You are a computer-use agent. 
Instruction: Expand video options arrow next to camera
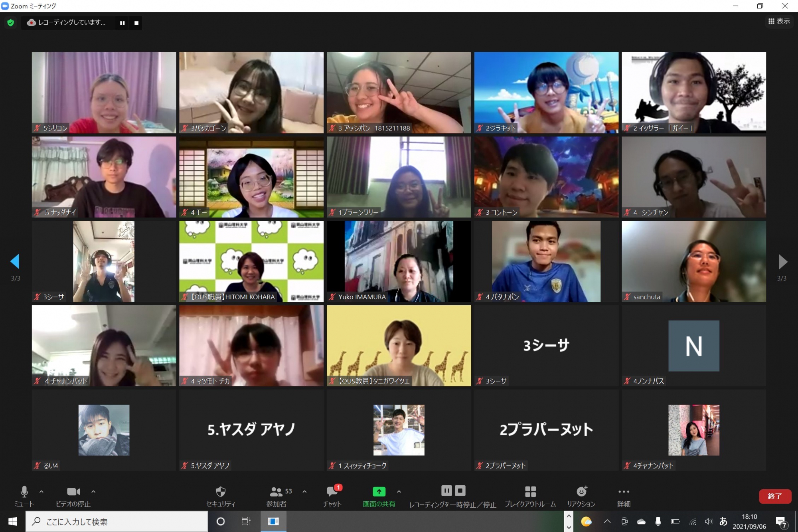(93, 492)
